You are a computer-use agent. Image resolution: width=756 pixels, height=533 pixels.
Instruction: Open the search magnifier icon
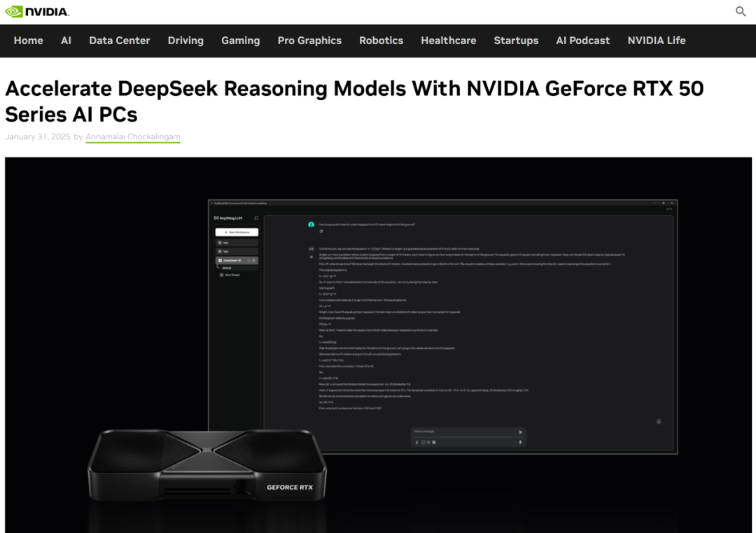coord(741,11)
